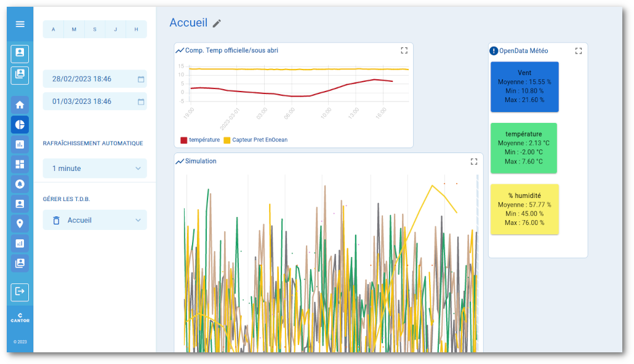Expand Comp. Temp officielle chart to fullscreen
This screenshot has width=634, height=364.
404,50
